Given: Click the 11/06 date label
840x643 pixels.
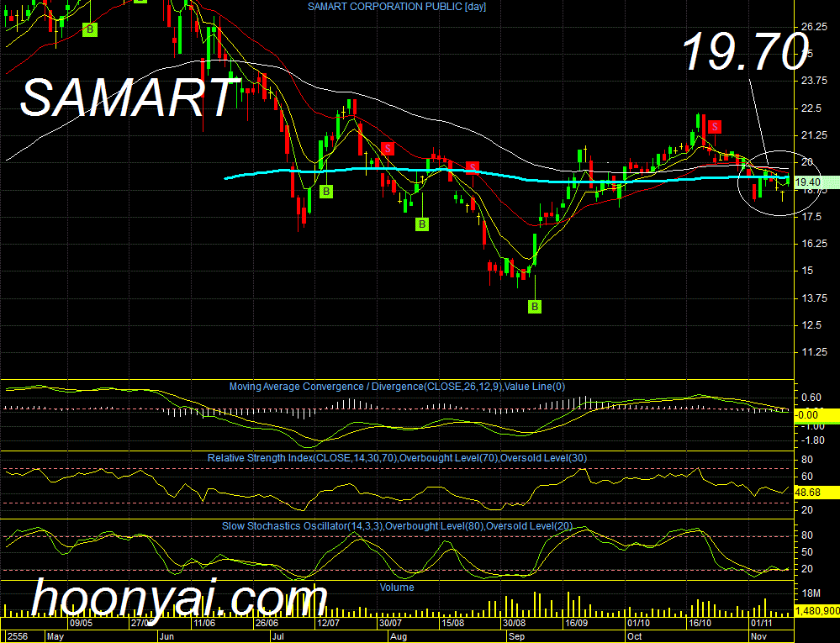Looking at the screenshot, I should point(204,623).
